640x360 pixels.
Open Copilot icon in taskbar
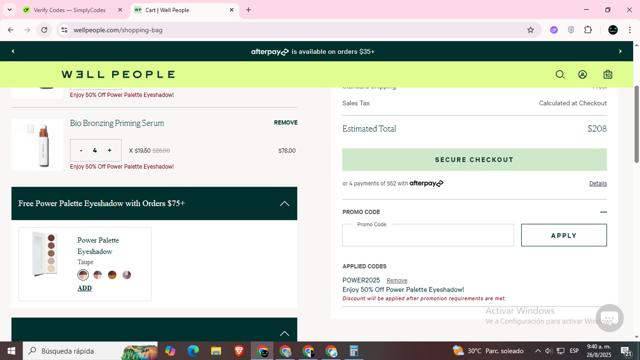[170, 351]
